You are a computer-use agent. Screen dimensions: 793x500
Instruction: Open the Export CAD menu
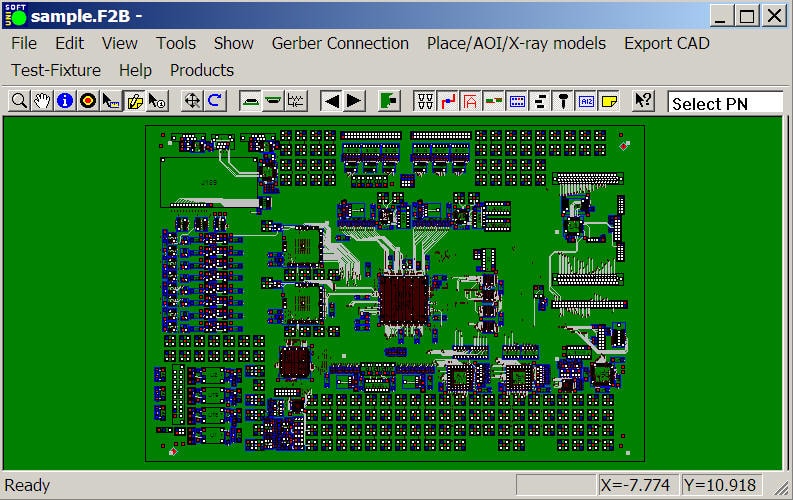[x=667, y=43]
